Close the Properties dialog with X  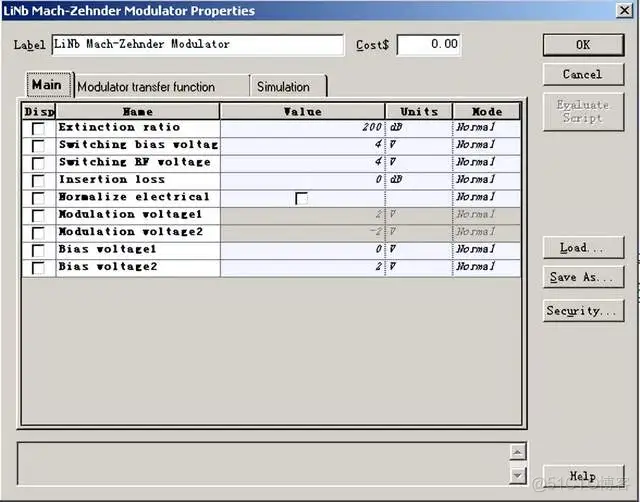click(624, 10)
